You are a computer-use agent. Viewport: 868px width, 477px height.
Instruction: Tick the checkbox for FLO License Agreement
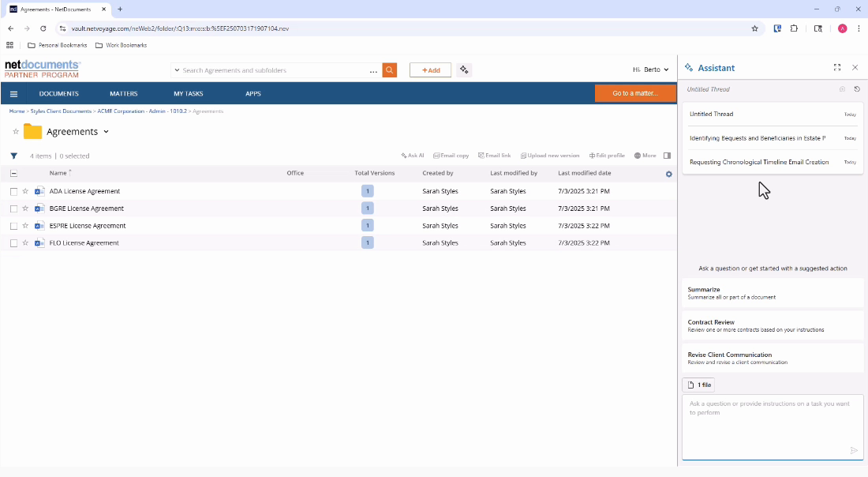click(14, 243)
